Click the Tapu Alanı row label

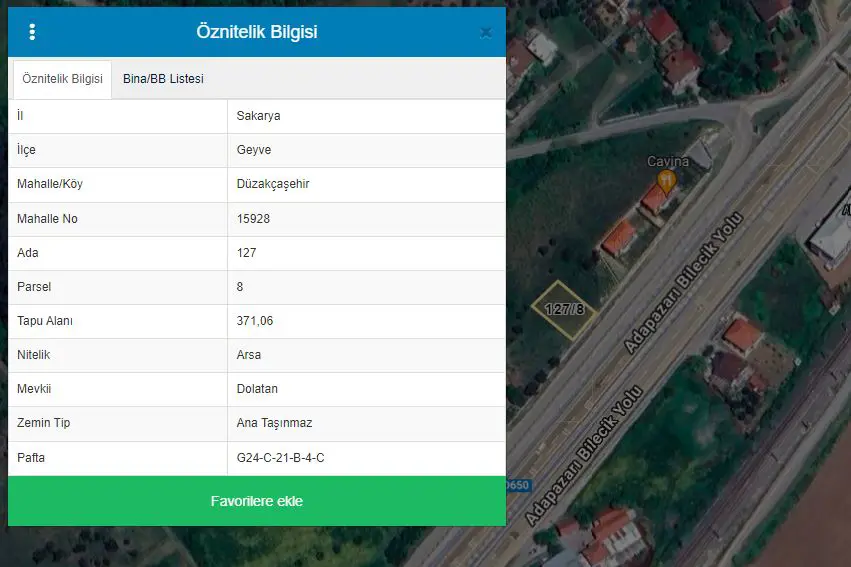coord(45,321)
